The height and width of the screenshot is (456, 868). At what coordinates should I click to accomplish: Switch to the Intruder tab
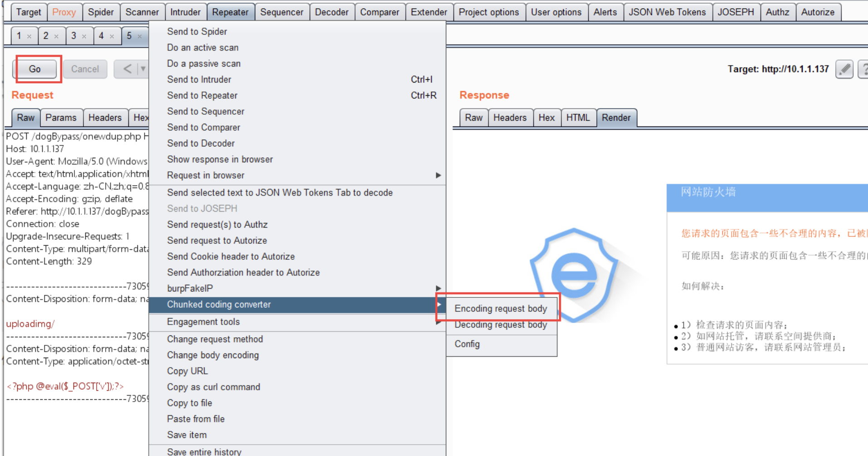185,12
